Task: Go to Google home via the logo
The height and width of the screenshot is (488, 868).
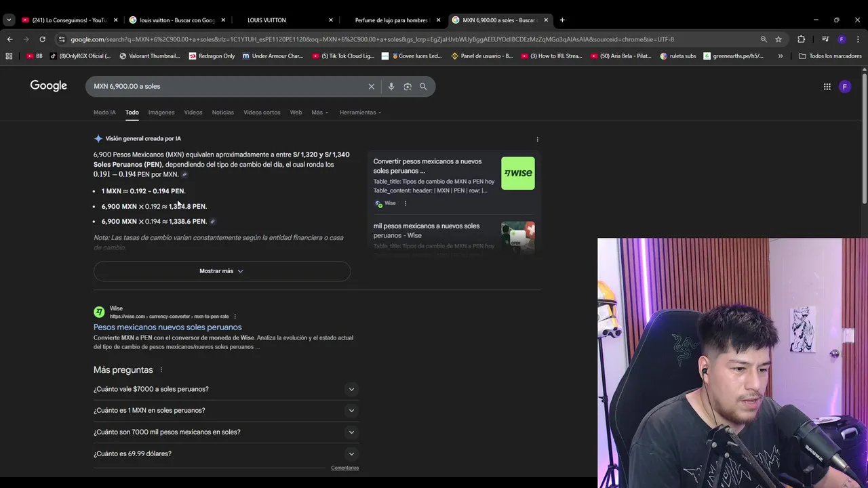Action: [x=49, y=86]
